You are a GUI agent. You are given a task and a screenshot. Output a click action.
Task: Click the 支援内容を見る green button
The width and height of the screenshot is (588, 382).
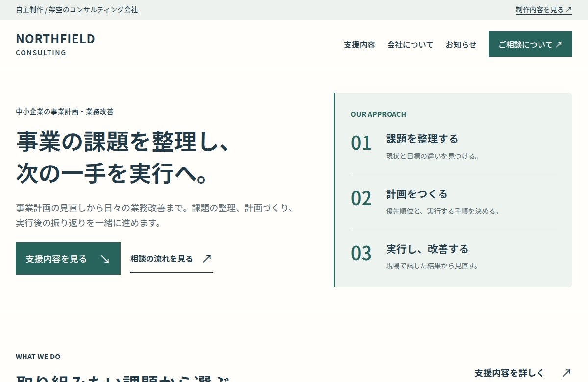68,259
